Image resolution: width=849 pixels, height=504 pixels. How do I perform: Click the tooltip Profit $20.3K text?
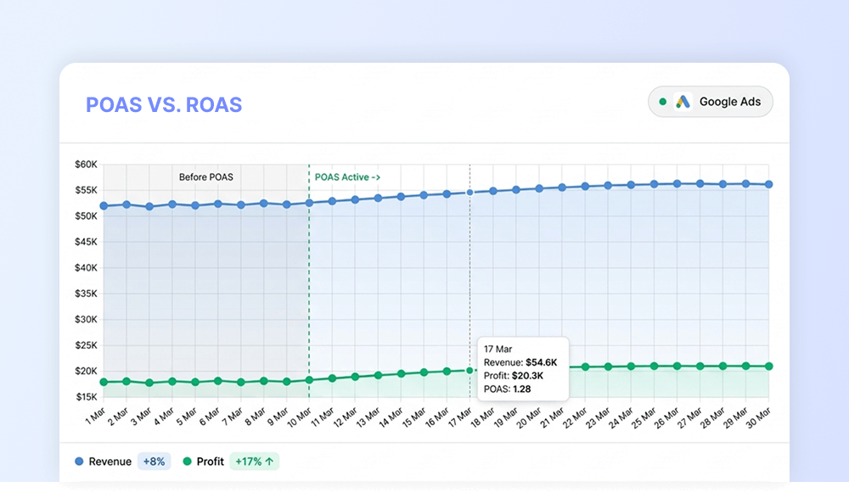pyautogui.click(x=514, y=375)
